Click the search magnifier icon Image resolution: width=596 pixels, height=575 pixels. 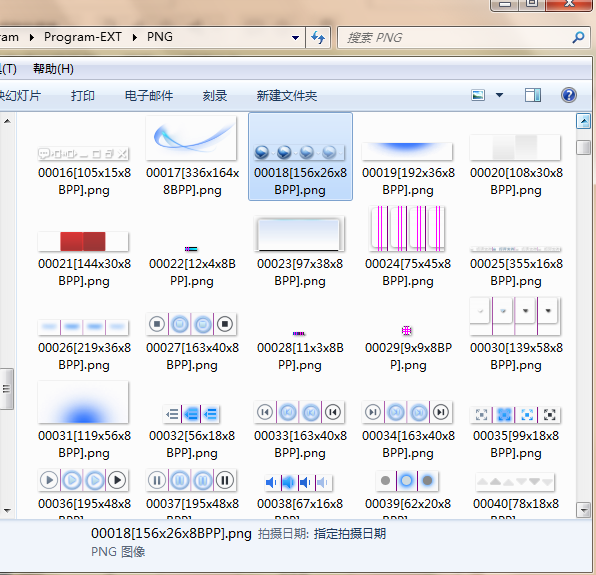[x=578, y=37]
